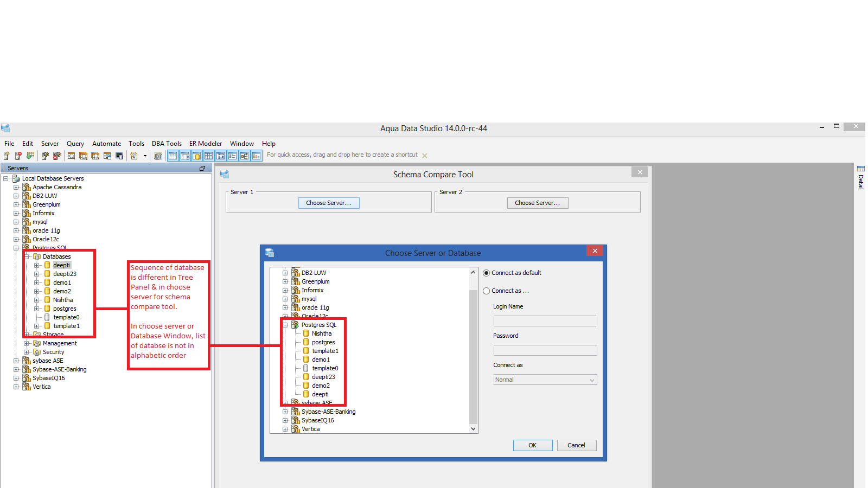Click the Management folder icon
868x488 pixels.
[x=37, y=343]
